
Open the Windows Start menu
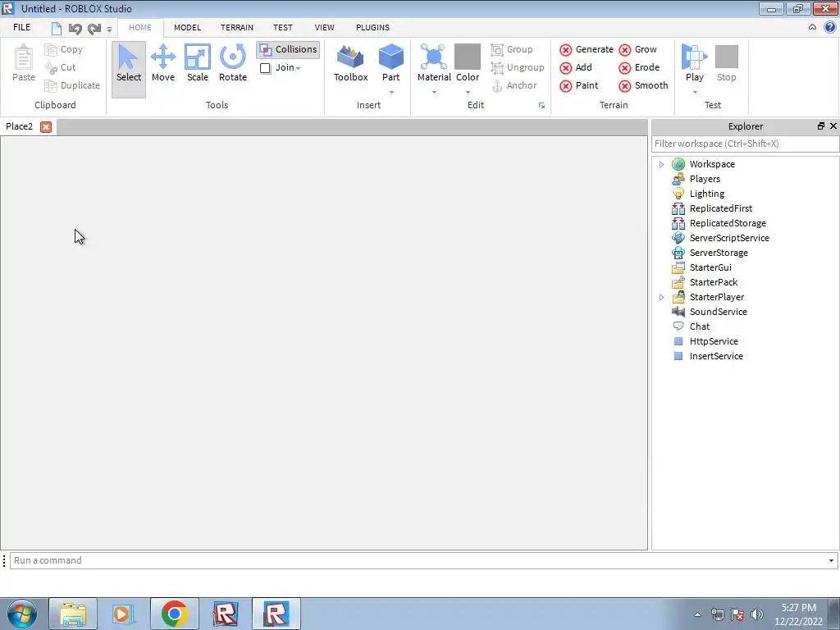[22, 614]
